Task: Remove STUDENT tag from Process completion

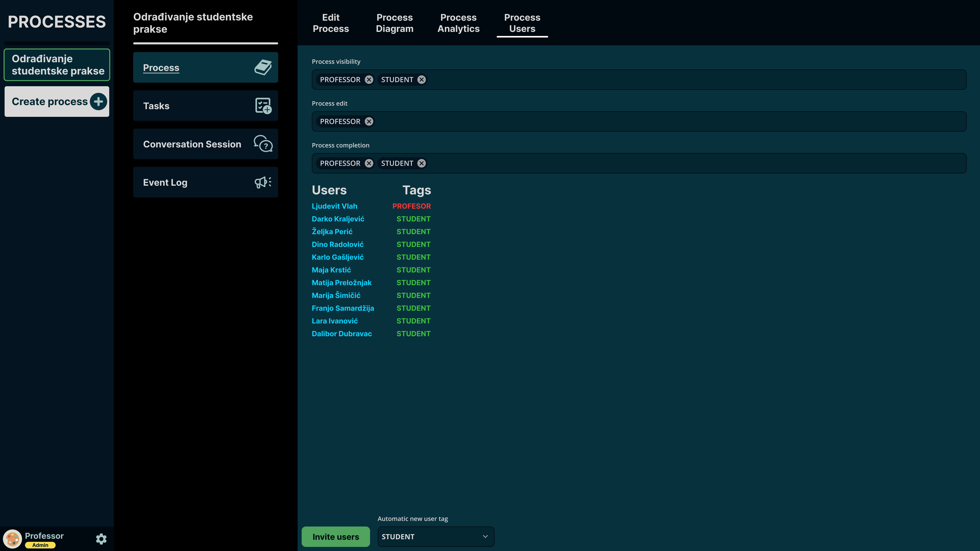Action: click(422, 163)
